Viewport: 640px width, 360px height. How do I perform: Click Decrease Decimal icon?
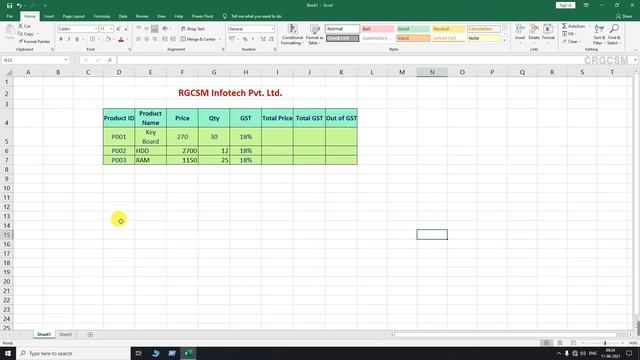pos(271,39)
